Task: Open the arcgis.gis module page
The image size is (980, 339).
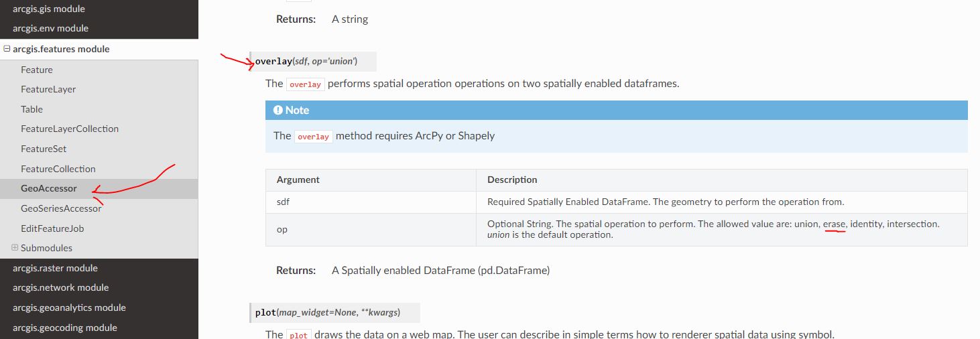Action: click(x=48, y=9)
